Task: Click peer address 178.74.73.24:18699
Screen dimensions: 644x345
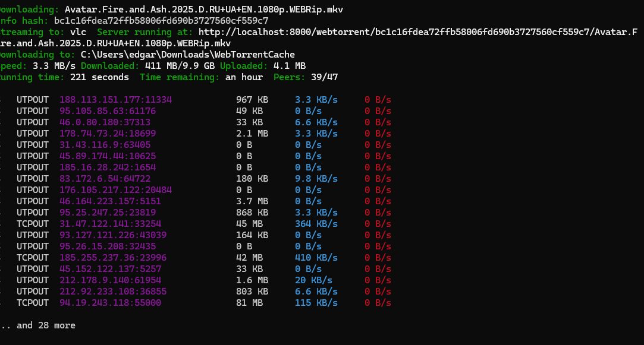Action: click(108, 134)
